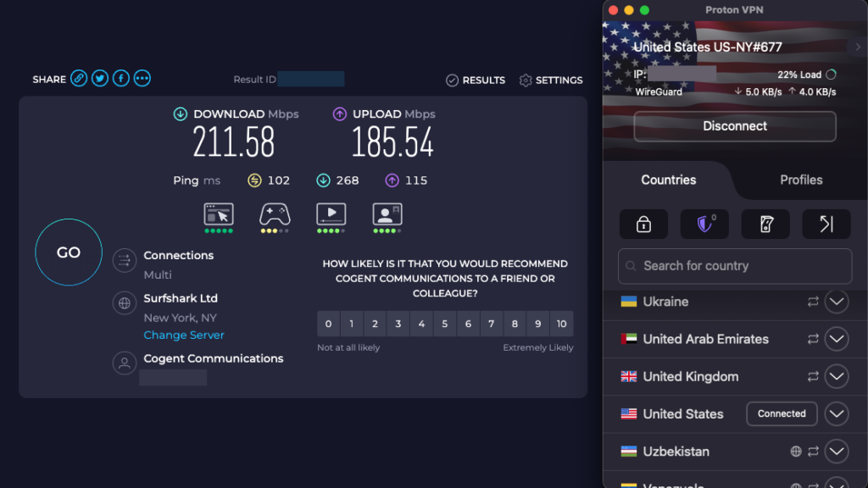Select United Kingdom in country list
Image resolution: width=868 pixels, height=488 pixels.
(x=735, y=377)
